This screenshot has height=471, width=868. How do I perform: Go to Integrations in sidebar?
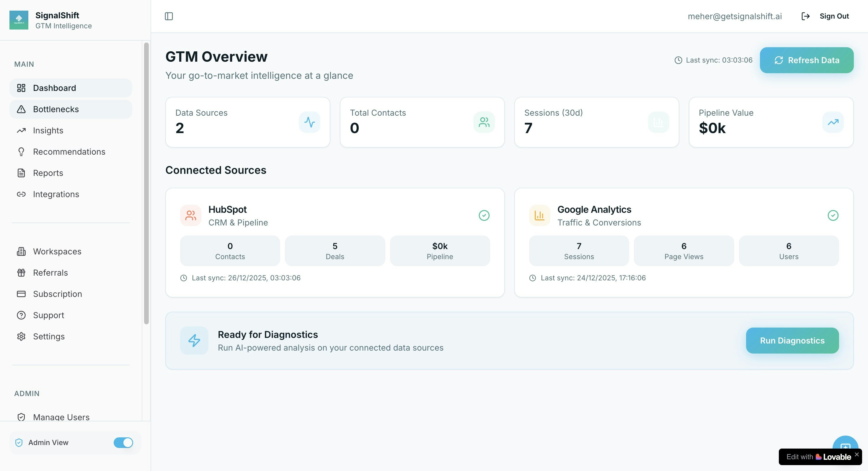pos(56,194)
